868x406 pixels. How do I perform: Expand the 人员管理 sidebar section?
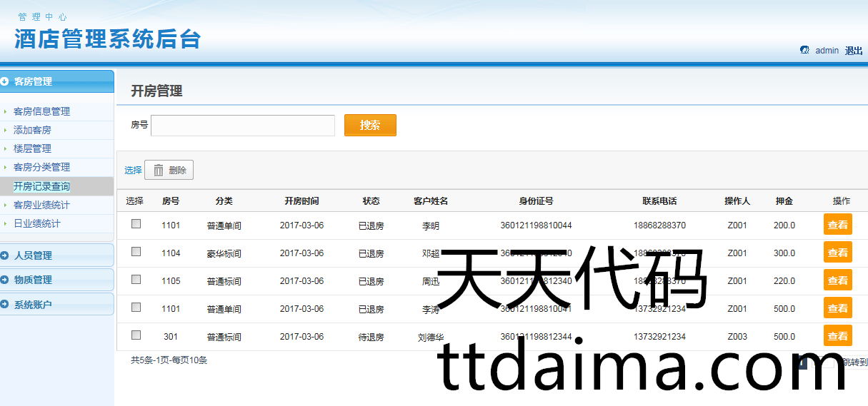34,255
